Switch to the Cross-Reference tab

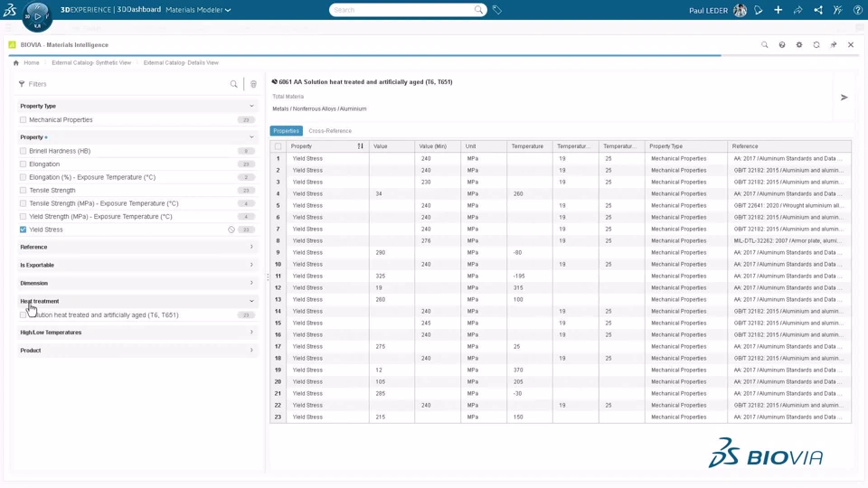(x=330, y=131)
